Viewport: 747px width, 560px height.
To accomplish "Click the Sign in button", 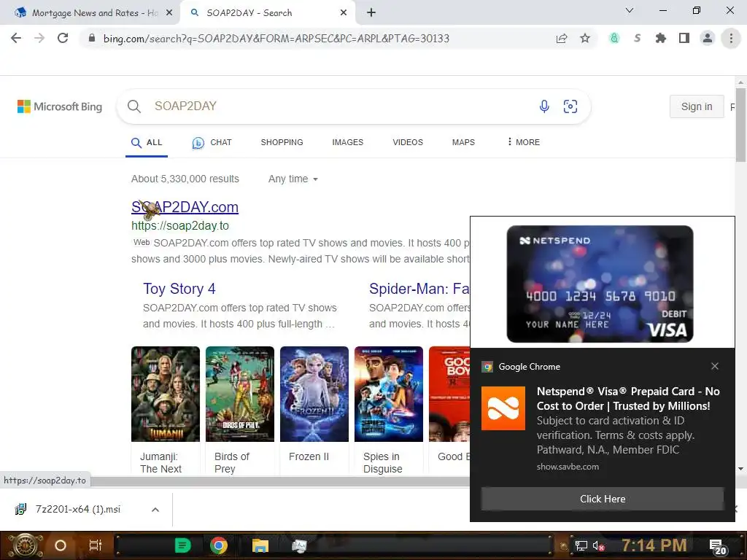I will (x=697, y=106).
